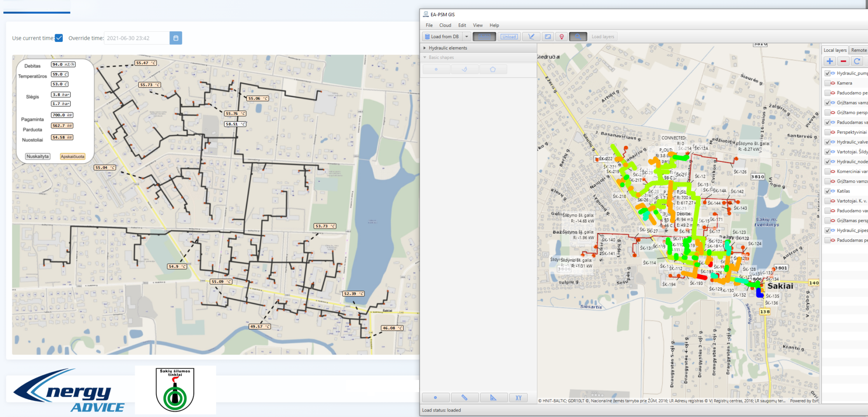Toggle the magnifier search tool
Screen dimensions: 868x417
click(x=578, y=37)
